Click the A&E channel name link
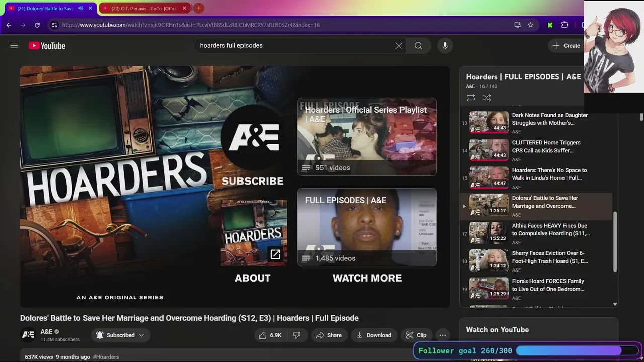 46,332
